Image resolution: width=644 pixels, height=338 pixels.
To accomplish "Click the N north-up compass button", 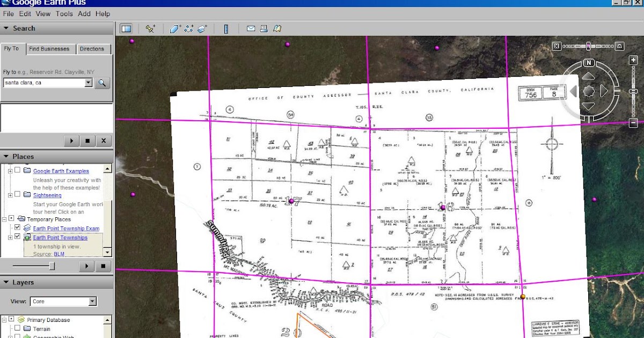I will [x=589, y=63].
